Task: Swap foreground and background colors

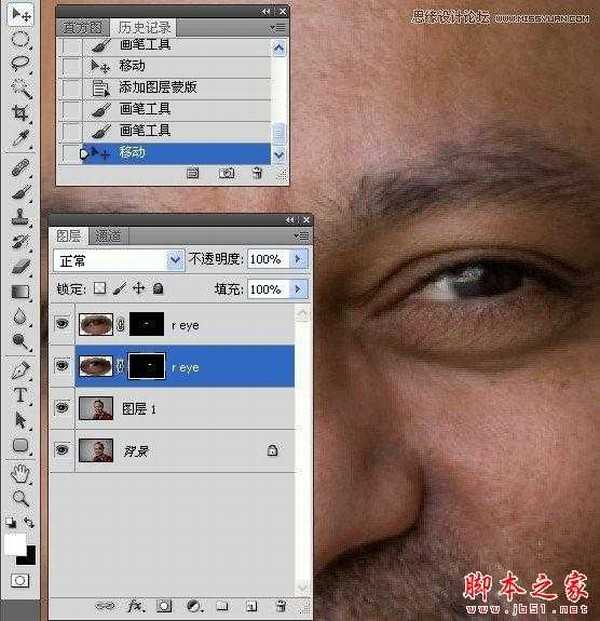Action: click(29, 522)
